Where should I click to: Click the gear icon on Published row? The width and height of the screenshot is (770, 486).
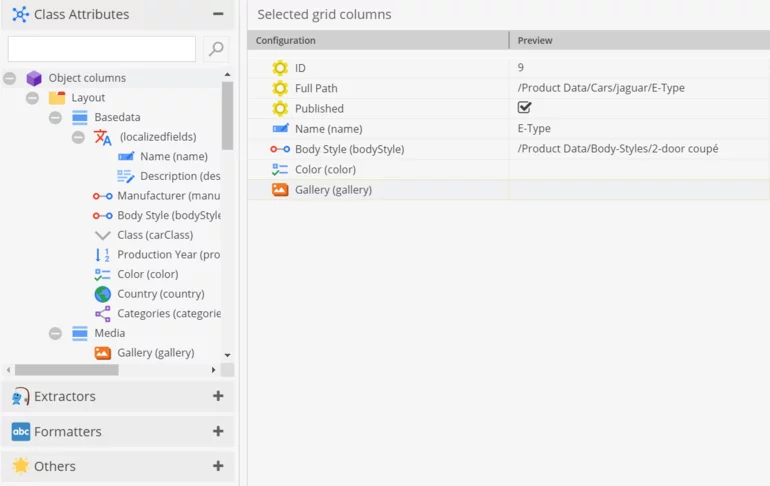coord(280,108)
